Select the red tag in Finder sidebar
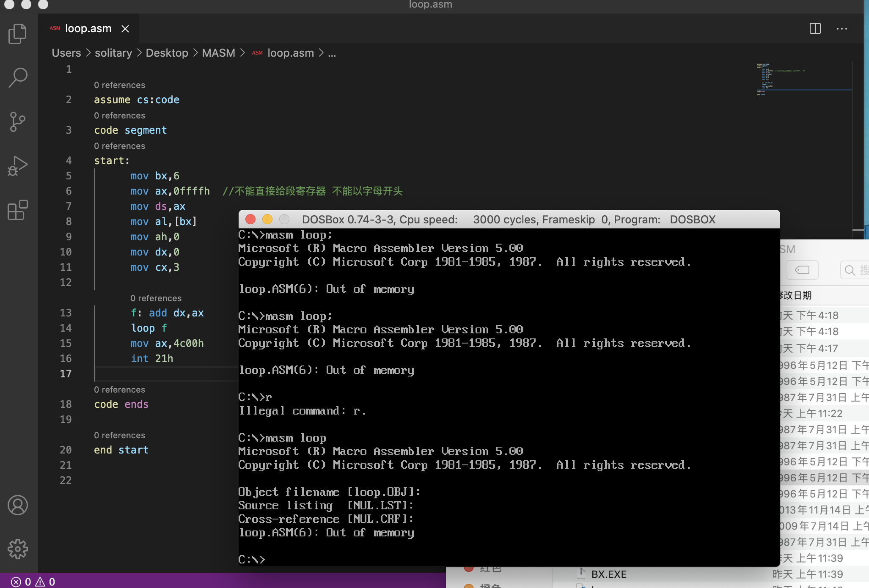The width and height of the screenshot is (869, 588). [482, 569]
